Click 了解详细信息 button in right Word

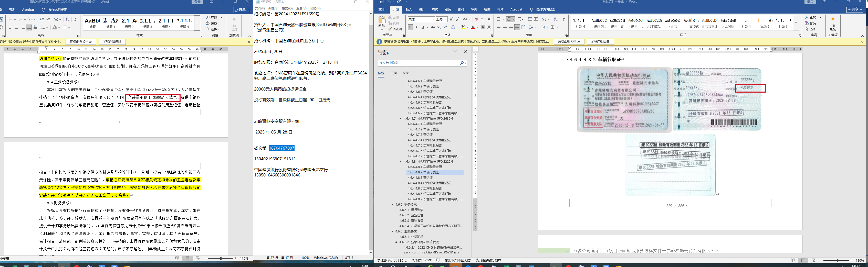click(600, 42)
